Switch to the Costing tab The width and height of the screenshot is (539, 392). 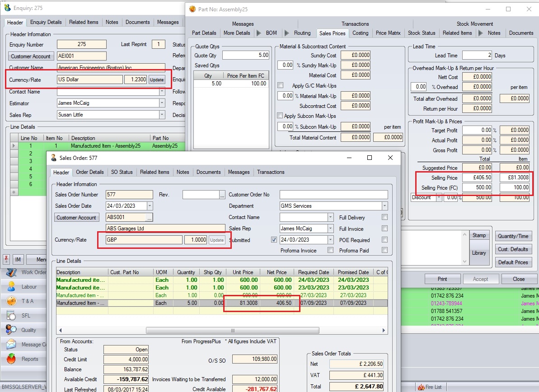(360, 33)
